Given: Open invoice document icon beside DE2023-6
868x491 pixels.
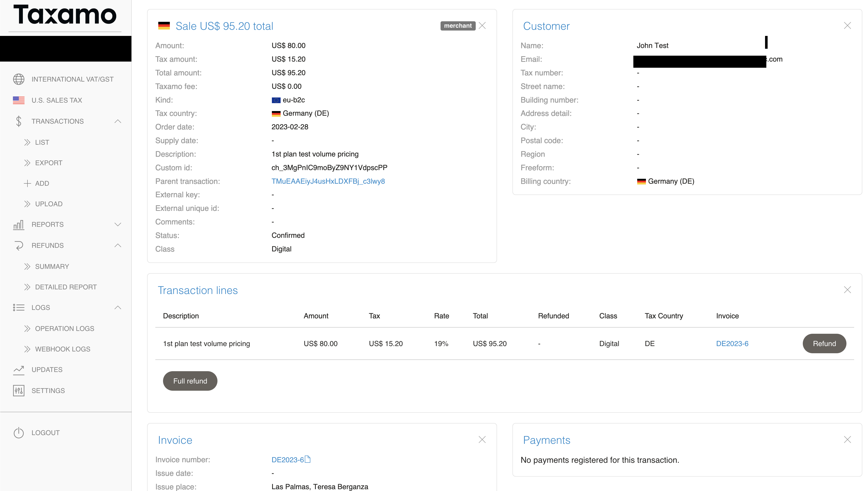Looking at the screenshot, I should click(308, 459).
